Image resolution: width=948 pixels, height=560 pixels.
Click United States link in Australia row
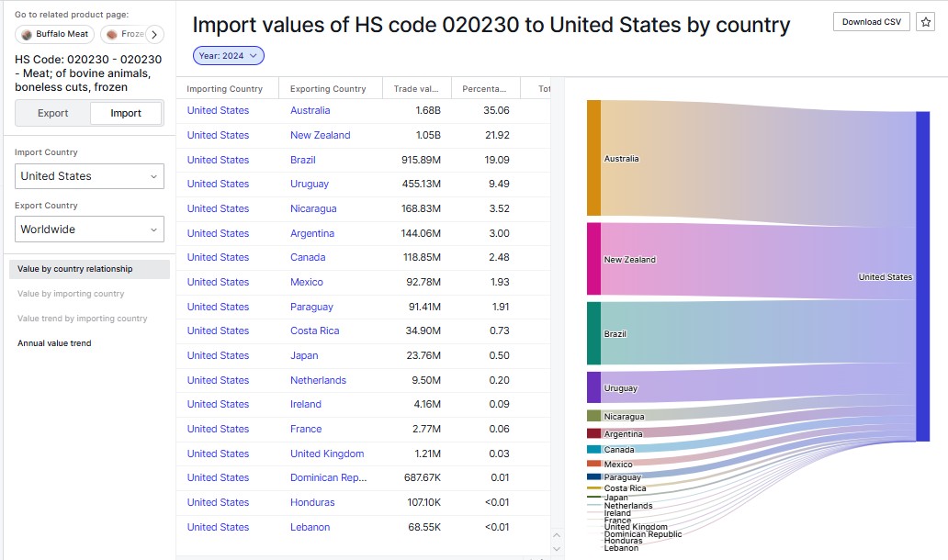(x=218, y=110)
